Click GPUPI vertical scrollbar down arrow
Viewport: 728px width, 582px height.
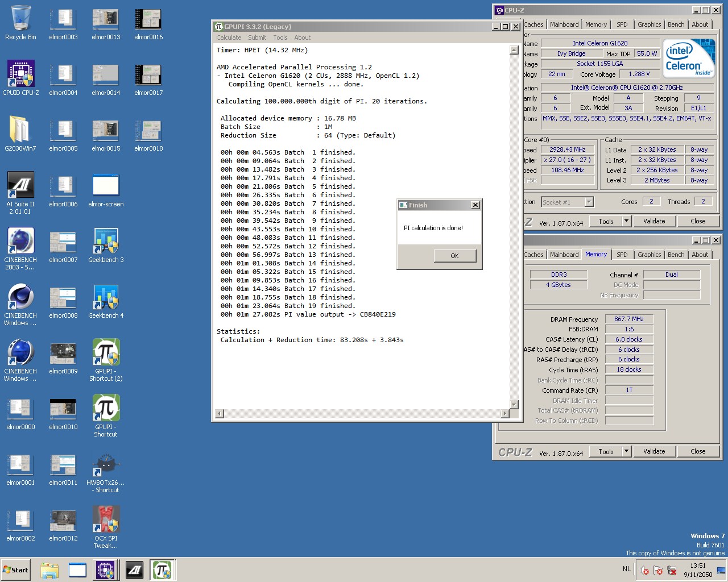[514, 405]
